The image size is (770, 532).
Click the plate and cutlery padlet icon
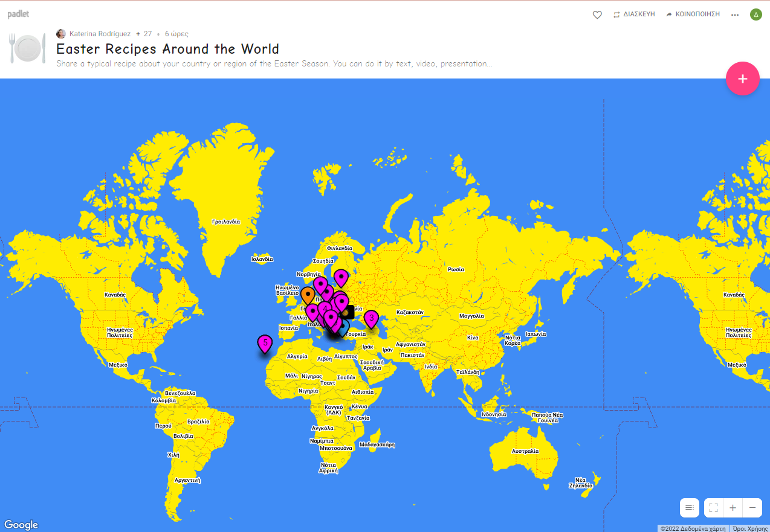(27, 48)
